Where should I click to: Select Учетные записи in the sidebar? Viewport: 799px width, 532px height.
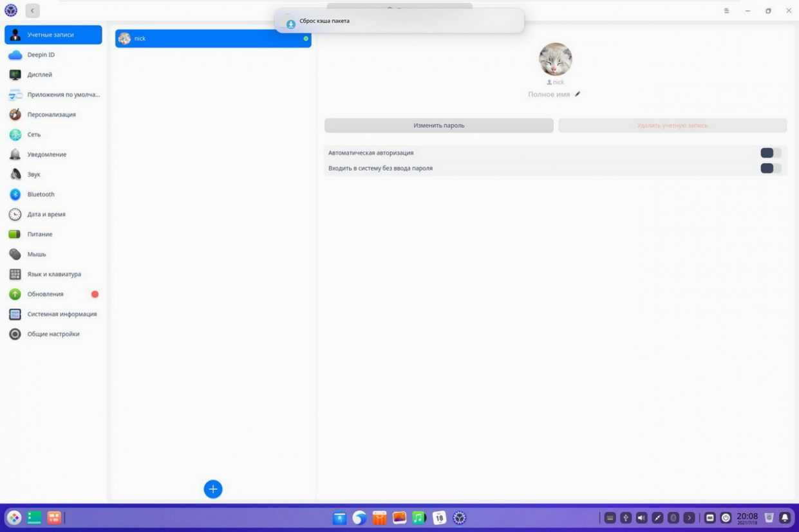(x=53, y=35)
